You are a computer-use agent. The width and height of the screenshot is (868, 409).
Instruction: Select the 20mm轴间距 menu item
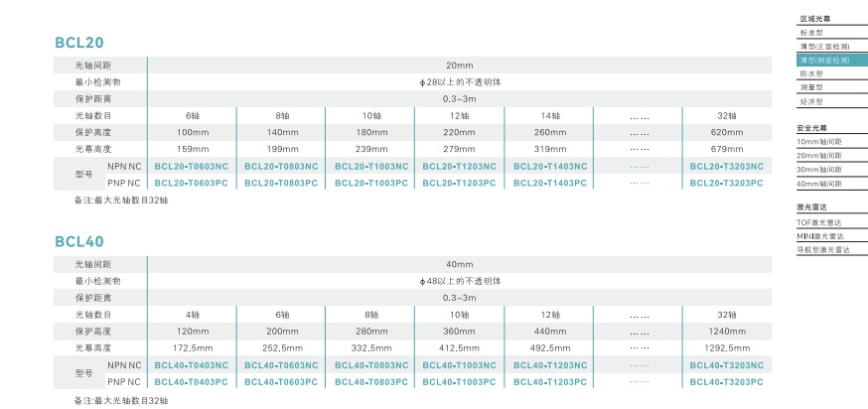tap(820, 156)
